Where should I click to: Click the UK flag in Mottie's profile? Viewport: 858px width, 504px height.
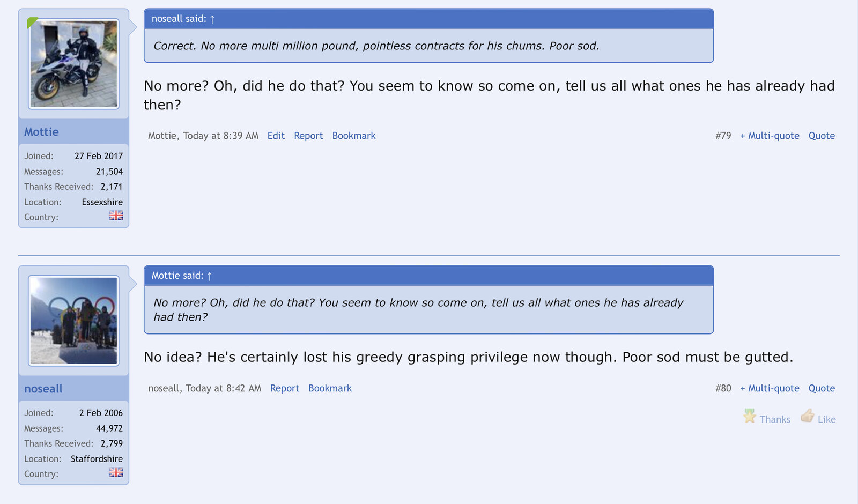click(x=116, y=216)
